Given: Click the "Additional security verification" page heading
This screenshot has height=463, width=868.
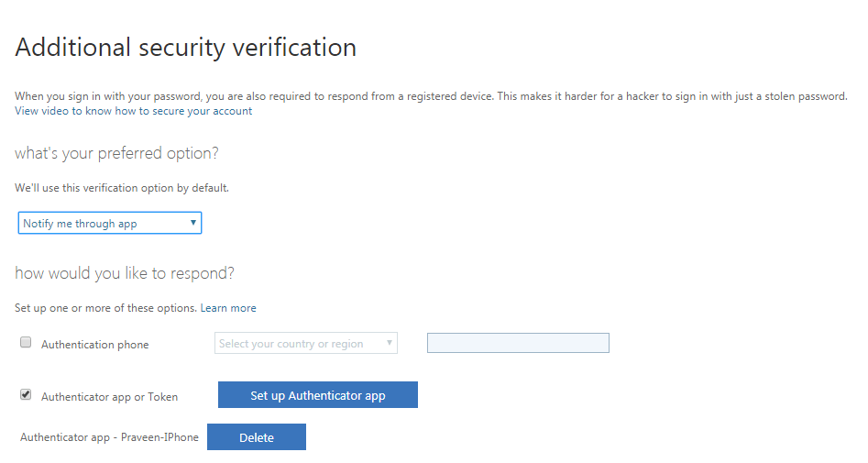Looking at the screenshot, I should (185, 48).
